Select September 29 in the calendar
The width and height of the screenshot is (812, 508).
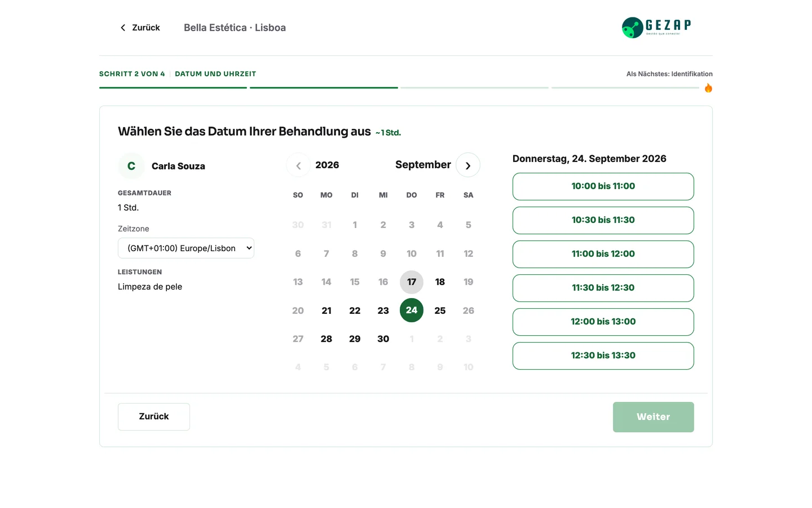click(355, 339)
